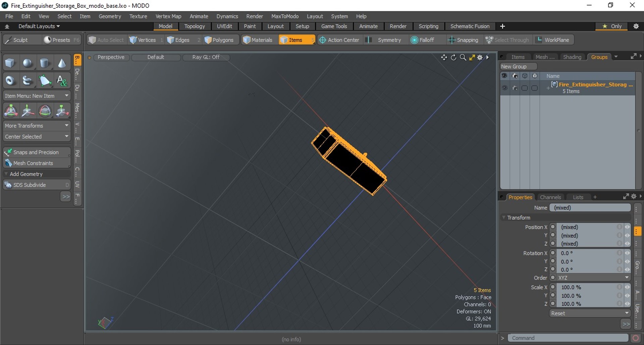Viewport: 644px width, 345px height.
Task: Click the New Group button
Action: pos(519,66)
